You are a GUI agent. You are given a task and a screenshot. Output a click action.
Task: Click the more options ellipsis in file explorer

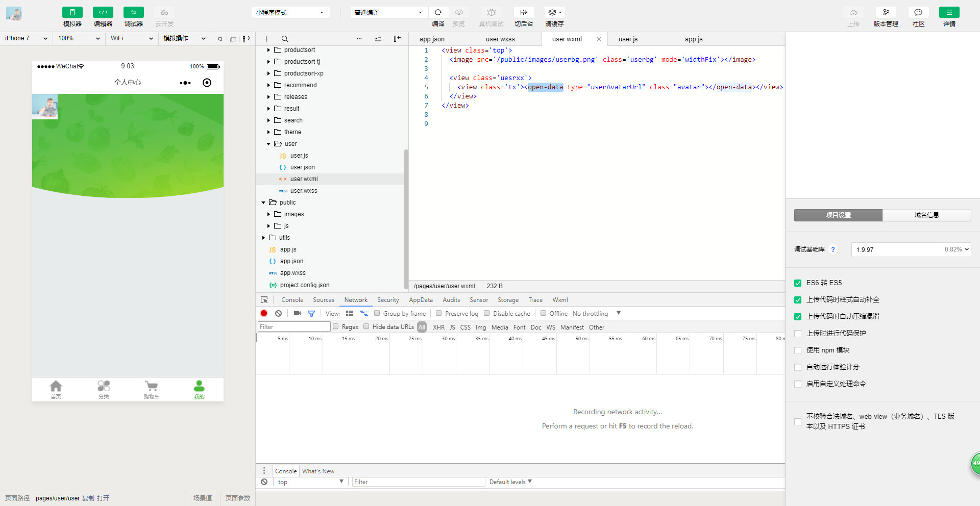359,39
